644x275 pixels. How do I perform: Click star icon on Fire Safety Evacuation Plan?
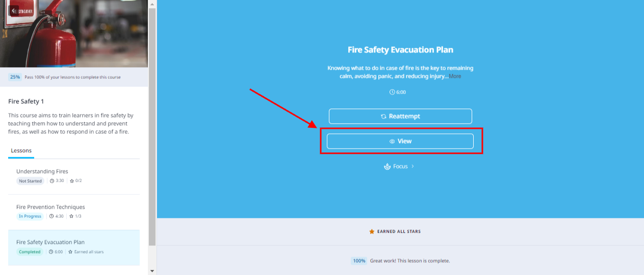(x=70, y=252)
